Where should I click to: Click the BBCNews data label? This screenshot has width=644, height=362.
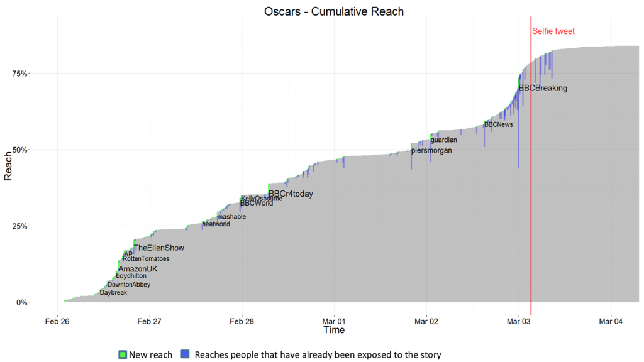tap(498, 124)
